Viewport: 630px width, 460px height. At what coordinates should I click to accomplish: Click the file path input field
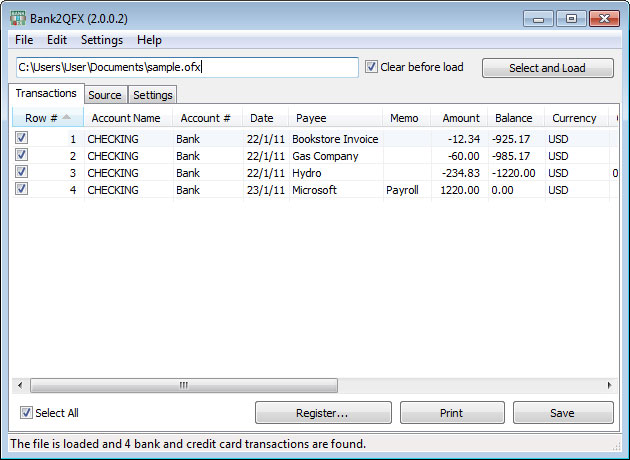point(186,68)
